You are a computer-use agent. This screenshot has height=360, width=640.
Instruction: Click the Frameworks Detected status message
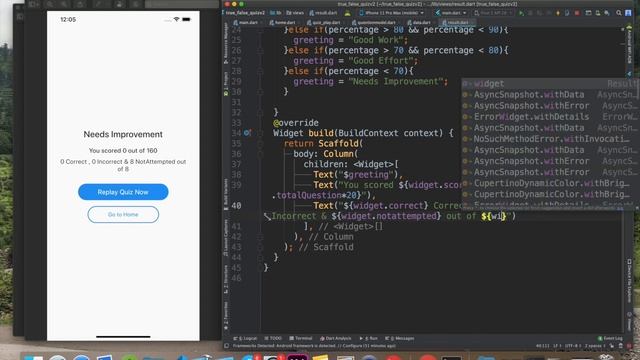(314, 346)
